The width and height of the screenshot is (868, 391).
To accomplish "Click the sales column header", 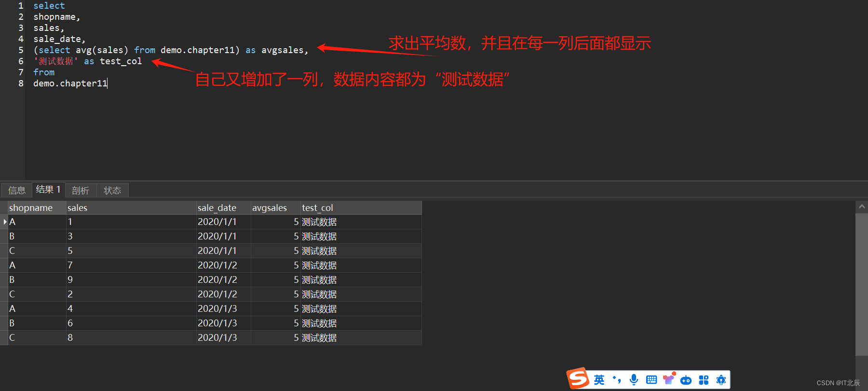I will [131, 208].
